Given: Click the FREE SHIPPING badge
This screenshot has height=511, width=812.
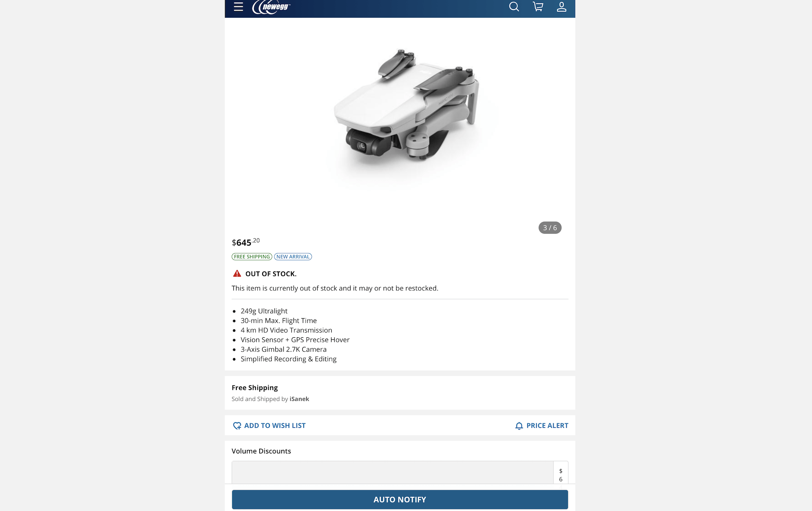Looking at the screenshot, I should coord(252,257).
